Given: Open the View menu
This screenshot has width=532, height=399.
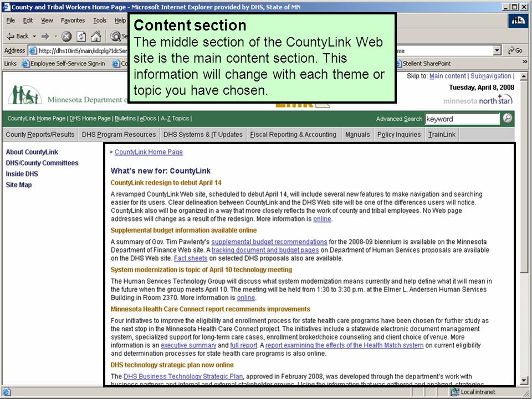Looking at the screenshot, I should point(47,21).
